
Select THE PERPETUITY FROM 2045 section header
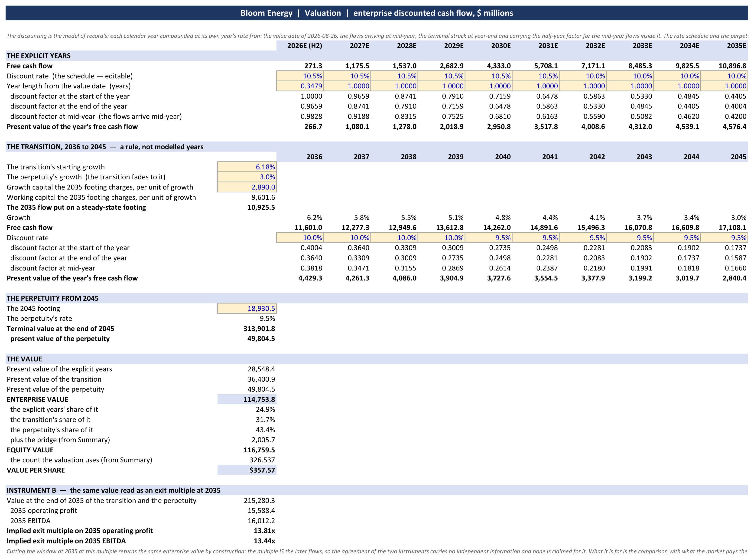coord(377,298)
